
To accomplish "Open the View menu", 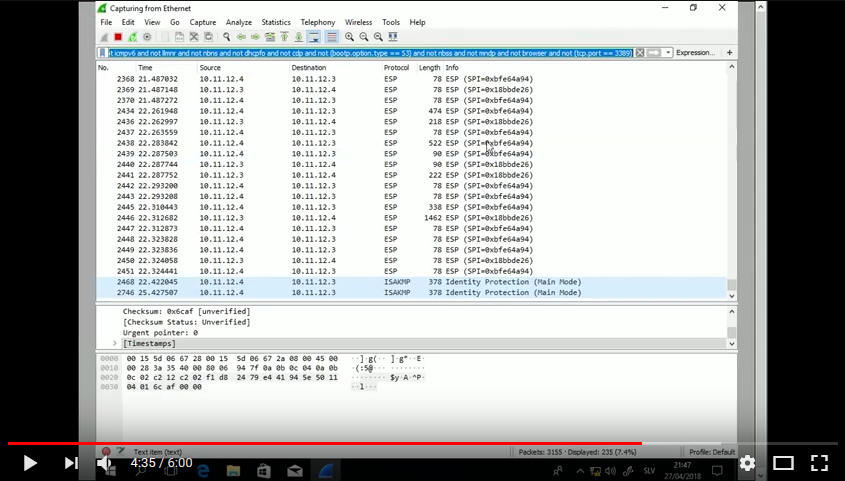I will tap(152, 22).
